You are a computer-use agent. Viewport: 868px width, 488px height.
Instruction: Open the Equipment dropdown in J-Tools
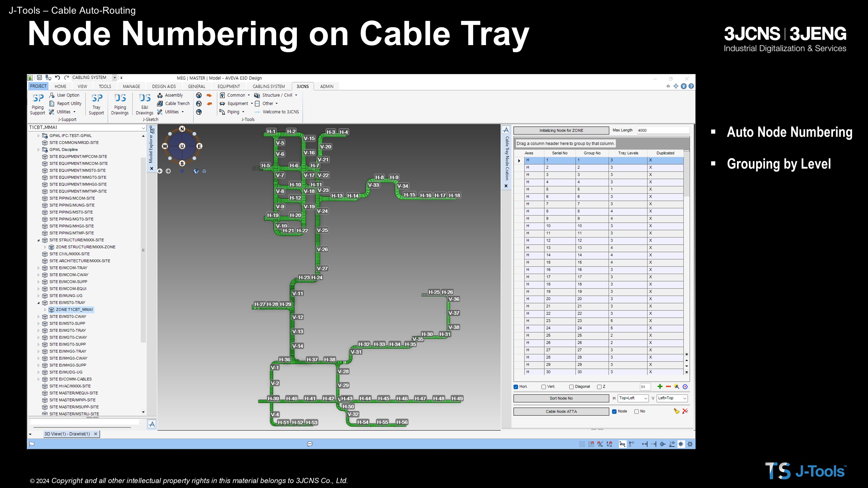click(x=236, y=104)
